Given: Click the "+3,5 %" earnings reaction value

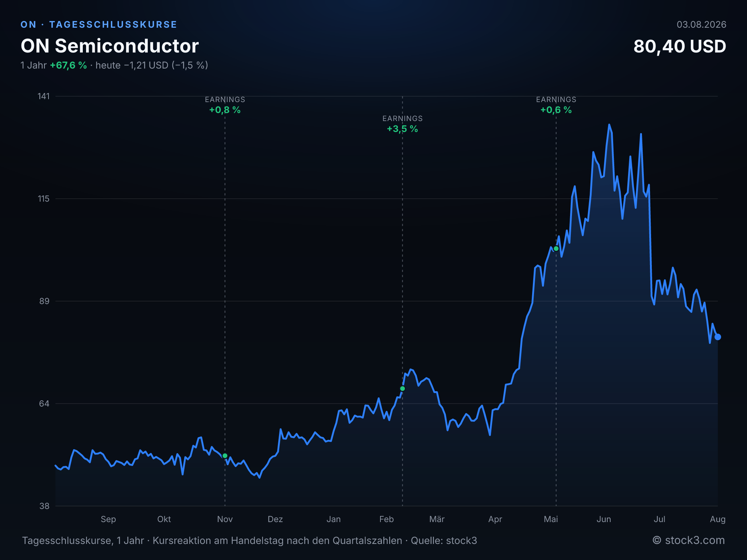Looking at the screenshot, I should [402, 129].
